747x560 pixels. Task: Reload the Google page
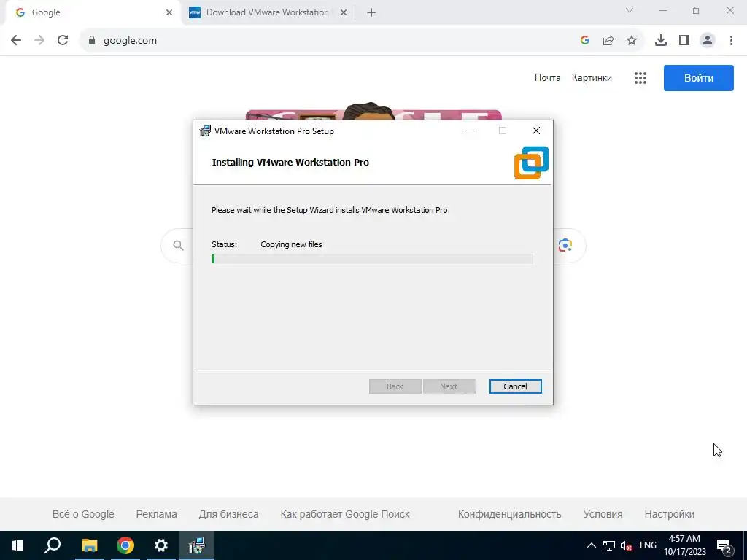tap(63, 41)
